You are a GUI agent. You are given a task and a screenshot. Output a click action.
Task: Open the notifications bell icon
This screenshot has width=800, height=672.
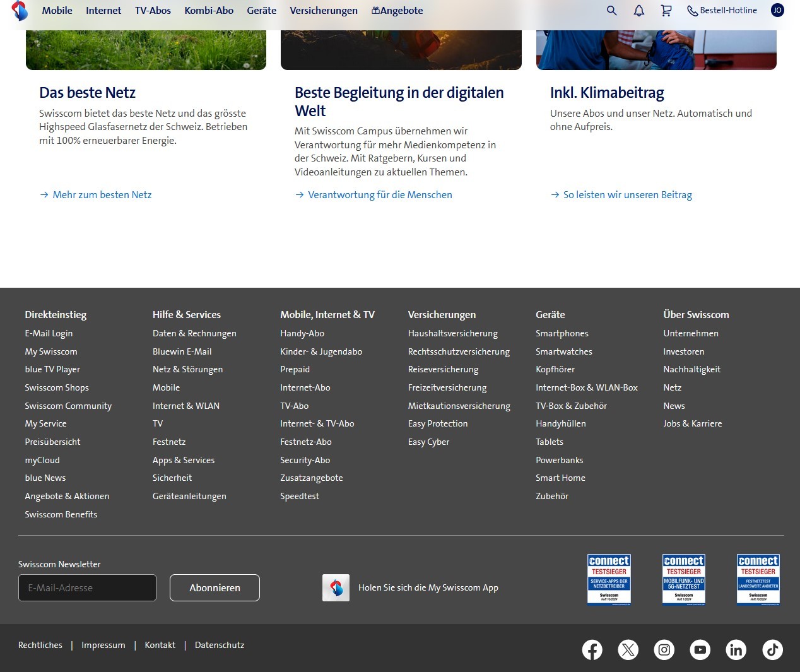tap(638, 11)
